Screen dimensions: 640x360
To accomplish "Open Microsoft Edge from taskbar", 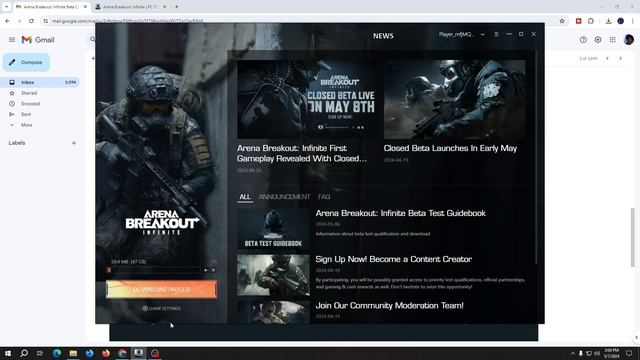I will (57, 353).
